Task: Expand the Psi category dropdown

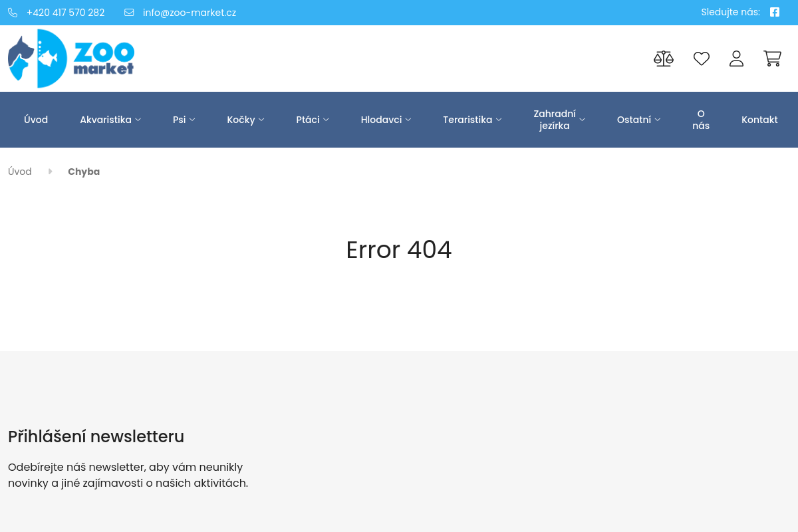Action: click(184, 120)
